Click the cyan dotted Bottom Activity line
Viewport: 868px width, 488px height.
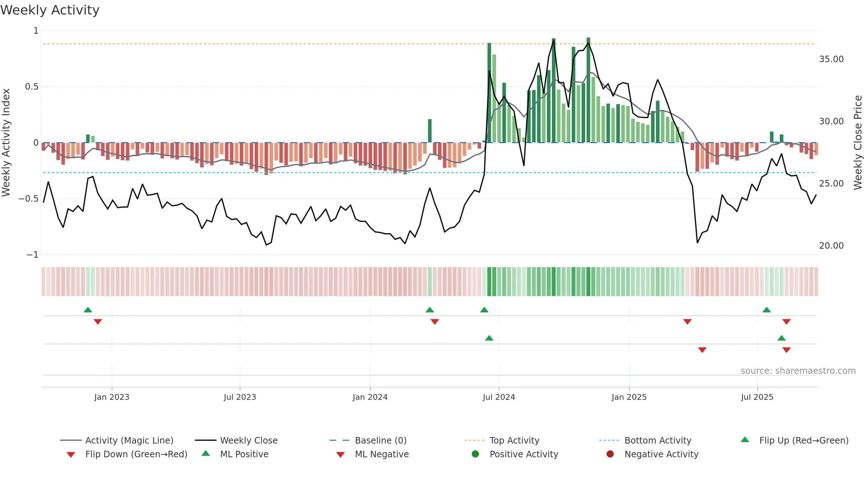pos(430,172)
